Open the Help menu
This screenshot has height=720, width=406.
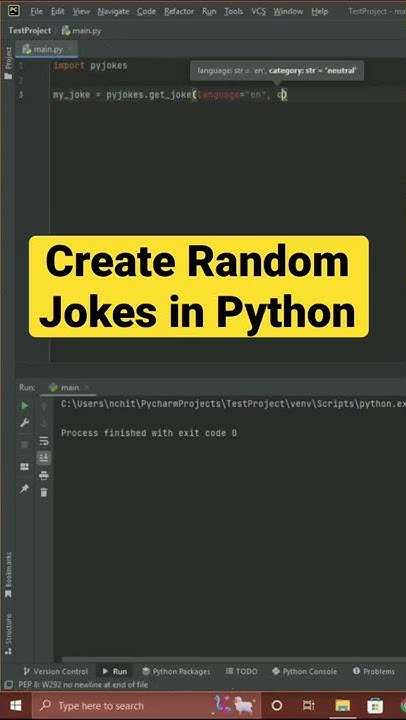pos(320,11)
